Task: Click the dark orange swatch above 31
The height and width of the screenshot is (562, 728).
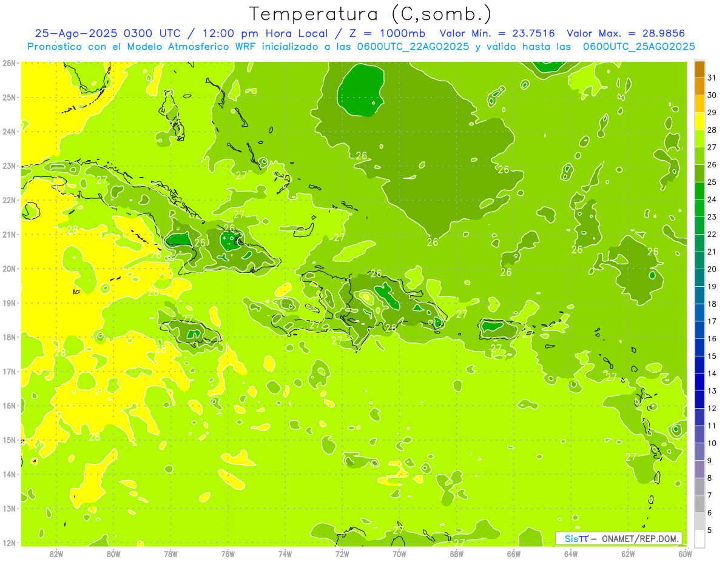Action: (x=699, y=69)
